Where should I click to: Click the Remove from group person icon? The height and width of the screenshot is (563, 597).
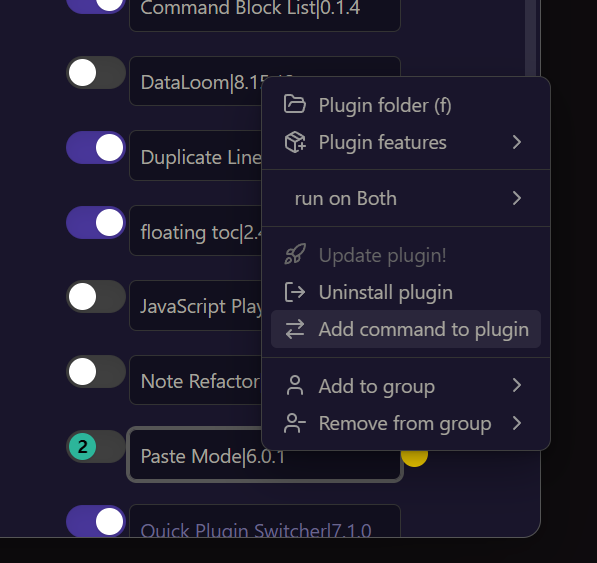pyautogui.click(x=295, y=423)
